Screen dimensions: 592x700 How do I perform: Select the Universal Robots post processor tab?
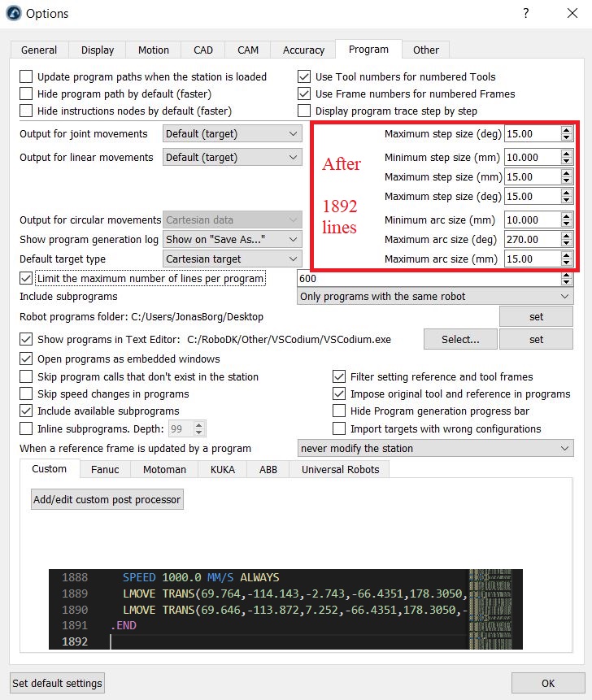[x=340, y=469]
